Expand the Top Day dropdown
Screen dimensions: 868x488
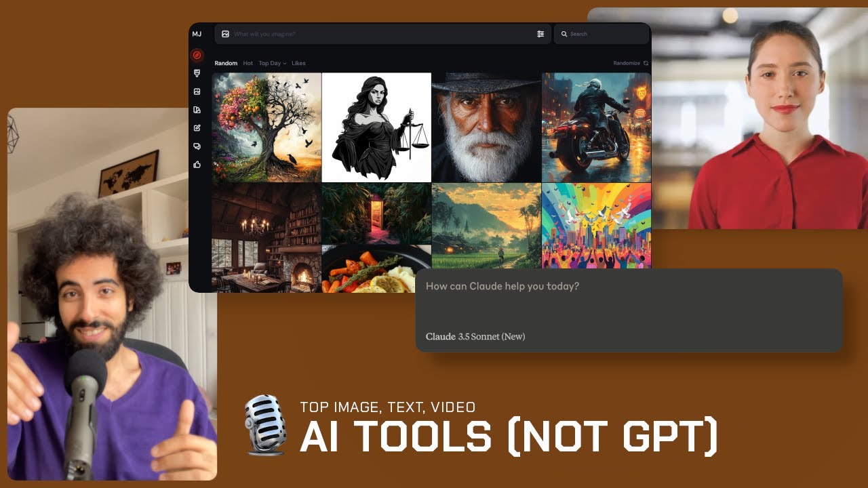click(273, 63)
